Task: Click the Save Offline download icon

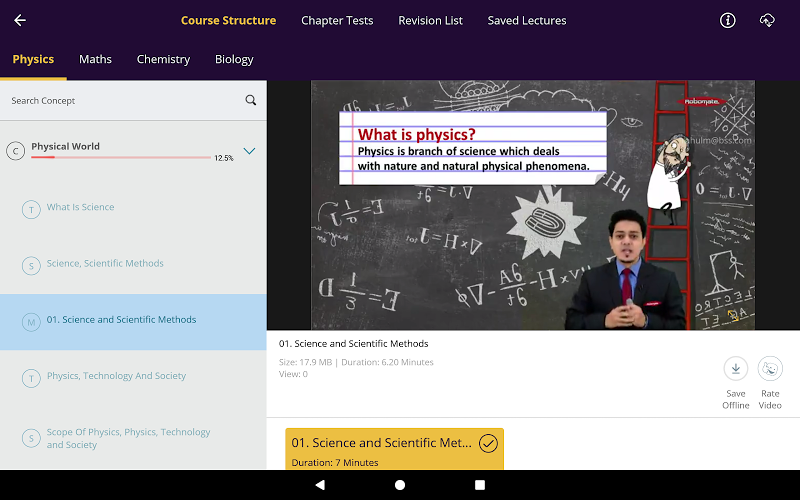Action: (x=736, y=368)
